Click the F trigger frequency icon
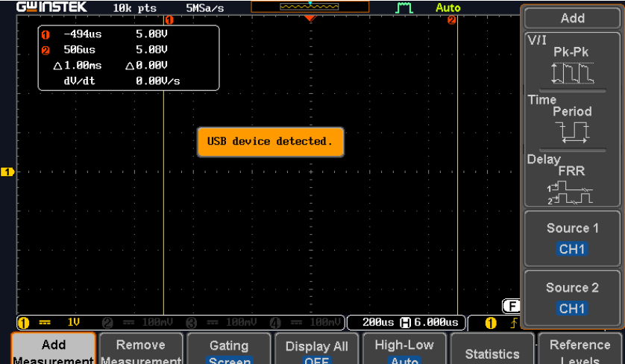 click(511, 306)
